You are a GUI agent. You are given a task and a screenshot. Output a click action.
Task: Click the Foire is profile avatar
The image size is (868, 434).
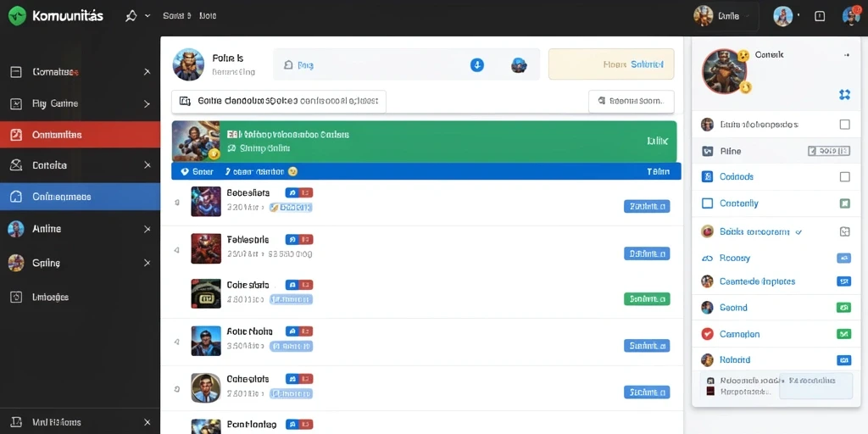pos(188,64)
